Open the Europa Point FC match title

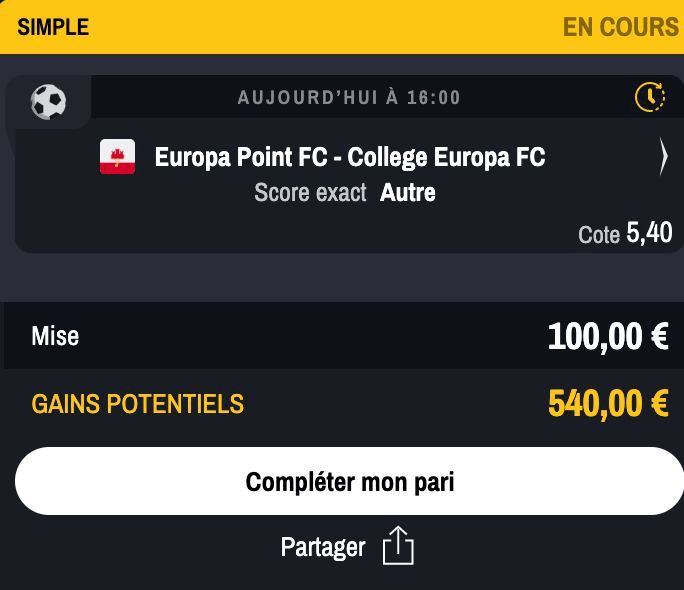pos(350,157)
